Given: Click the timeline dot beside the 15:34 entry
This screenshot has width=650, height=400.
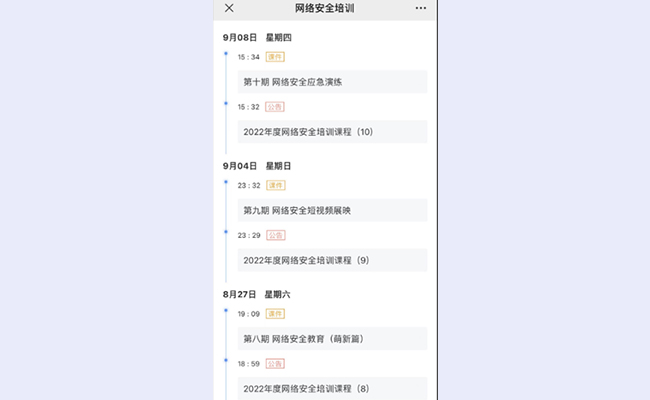Looking at the screenshot, I should coord(227,53).
